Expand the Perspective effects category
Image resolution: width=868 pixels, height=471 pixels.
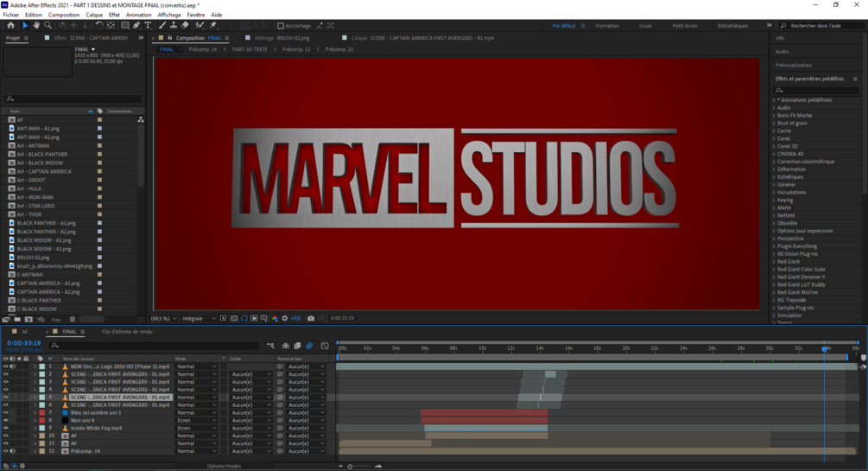[x=774, y=239]
